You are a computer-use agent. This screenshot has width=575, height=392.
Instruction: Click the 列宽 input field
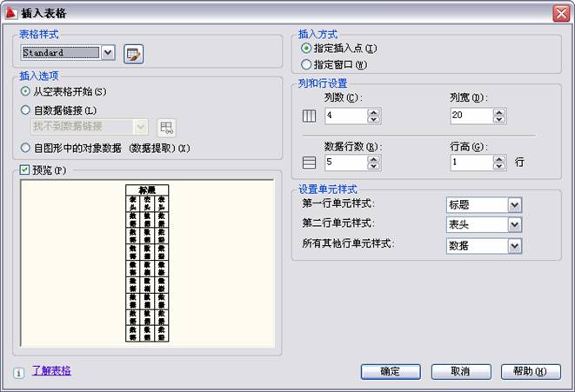click(x=471, y=116)
